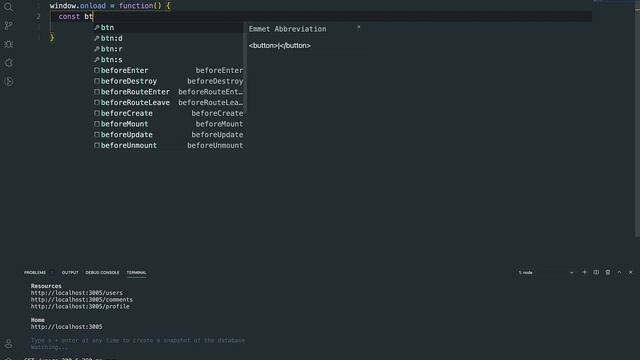Switch to the Debug Console tab
This screenshot has width=640, height=360.
(x=102, y=272)
